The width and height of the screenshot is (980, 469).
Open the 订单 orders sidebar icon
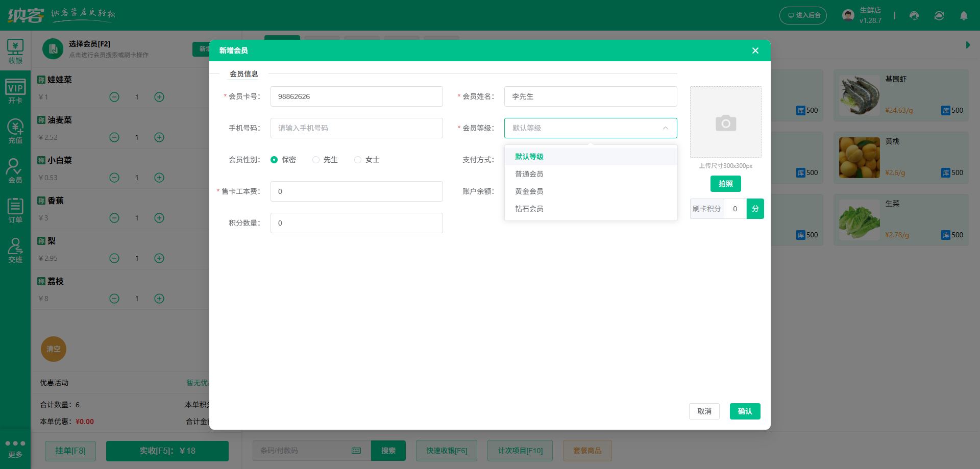(15, 211)
